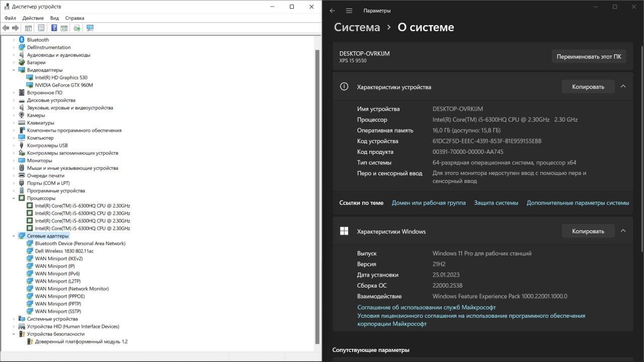The height and width of the screenshot is (362, 644).
Task: Select Компоненты программного обеспечения category
Action: 74,130
